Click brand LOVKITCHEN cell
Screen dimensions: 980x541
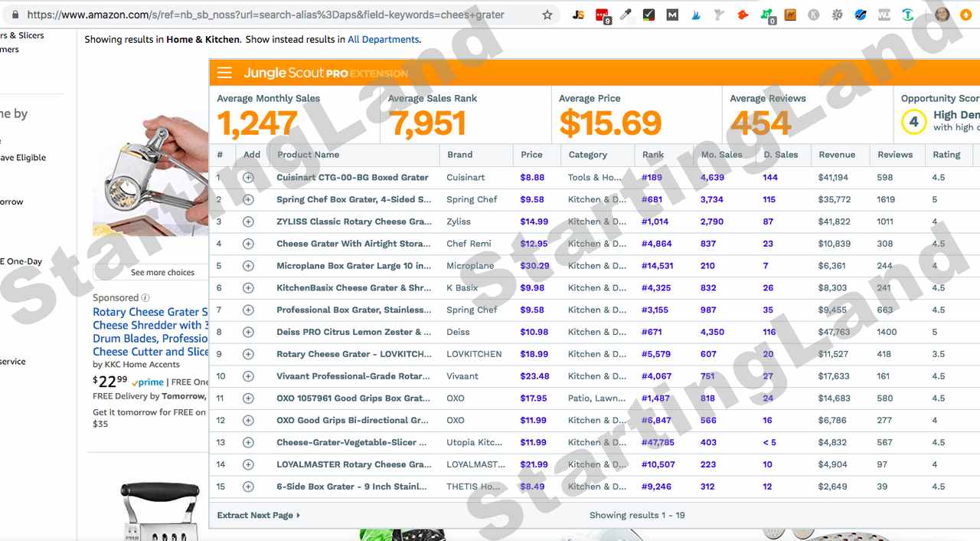click(474, 355)
